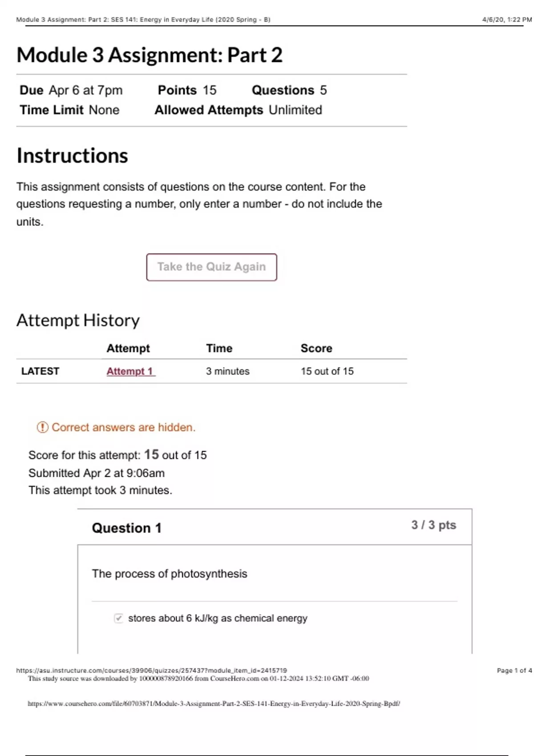Click the Module 3 Assignment: Part 2 title
The image size is (534, 756).
pos(150,55)
